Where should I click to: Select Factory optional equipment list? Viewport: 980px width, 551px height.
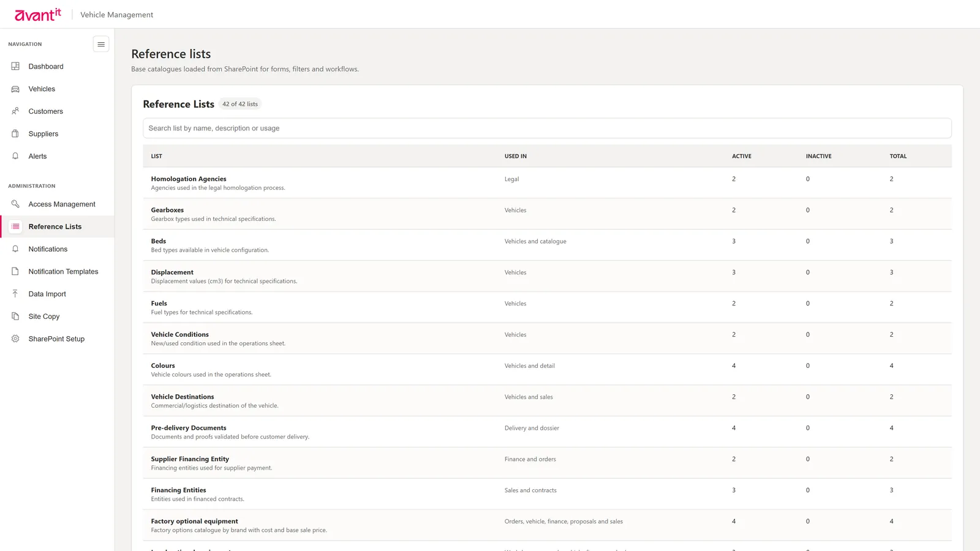coord(547,525)
